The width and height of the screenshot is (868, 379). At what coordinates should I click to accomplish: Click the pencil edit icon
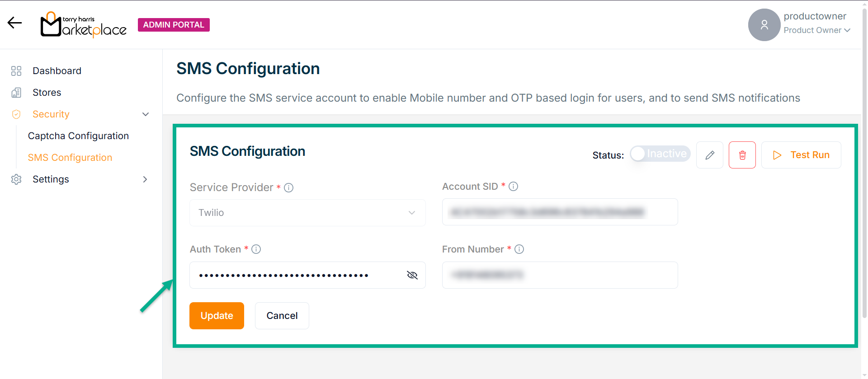click(x=710, y=155)
